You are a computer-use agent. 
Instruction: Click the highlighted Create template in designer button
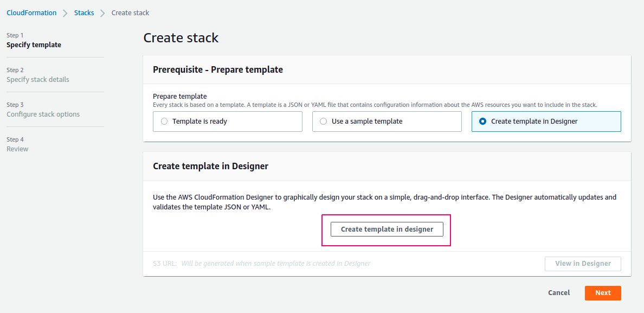[387, 229]
